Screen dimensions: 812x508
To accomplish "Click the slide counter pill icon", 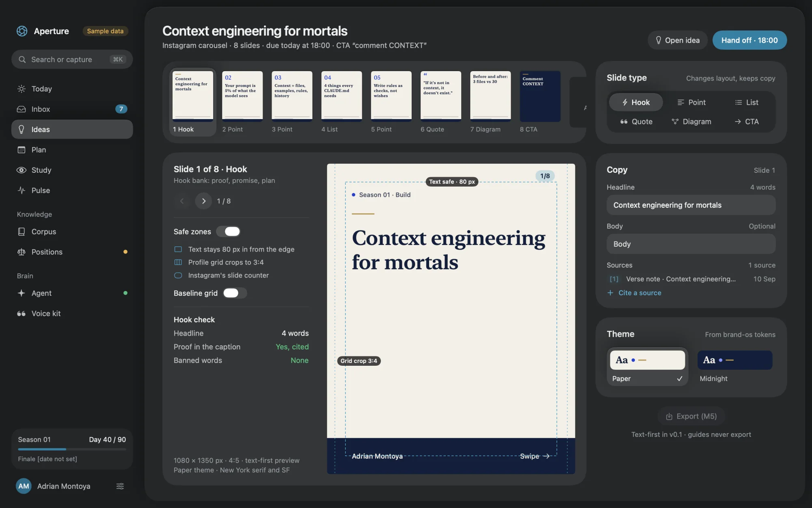I will coord(178,275).
